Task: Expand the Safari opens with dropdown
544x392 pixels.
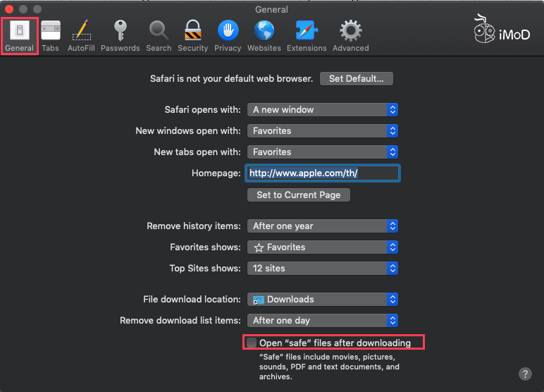Action: click(x=322, y=110)
